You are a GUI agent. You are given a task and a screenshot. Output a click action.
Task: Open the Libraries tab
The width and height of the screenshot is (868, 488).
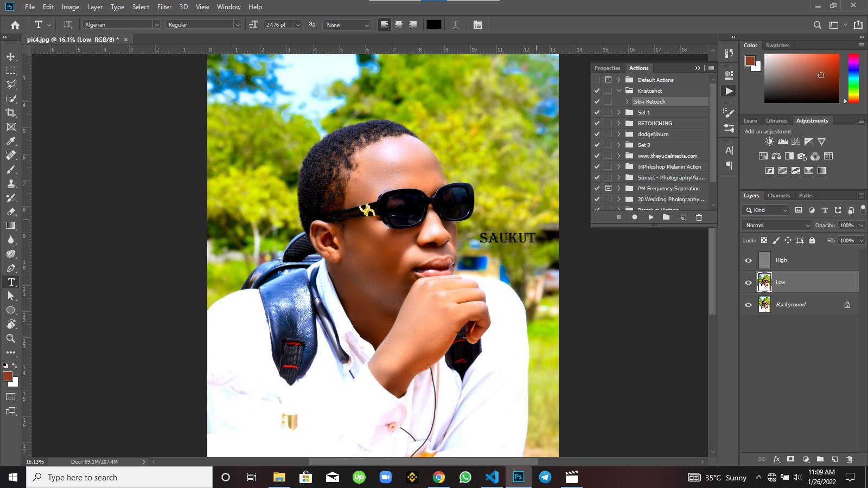pyautogui.click(x=776, y=121)
